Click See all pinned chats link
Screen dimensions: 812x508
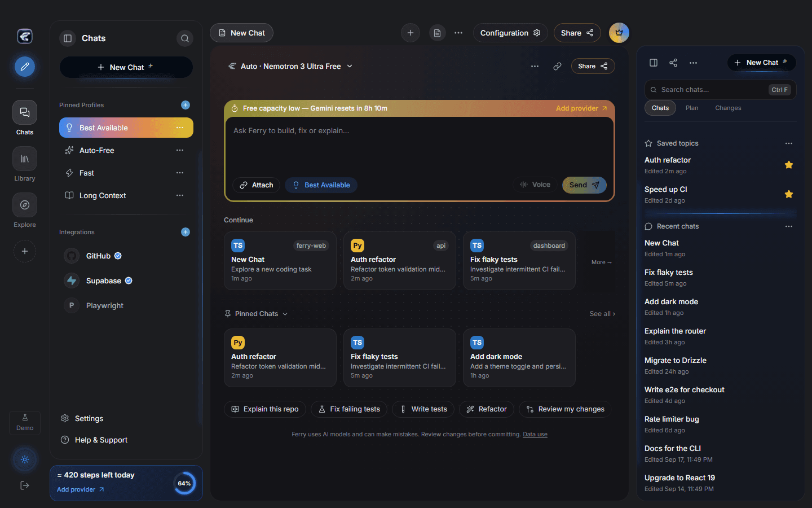[602, 314]
